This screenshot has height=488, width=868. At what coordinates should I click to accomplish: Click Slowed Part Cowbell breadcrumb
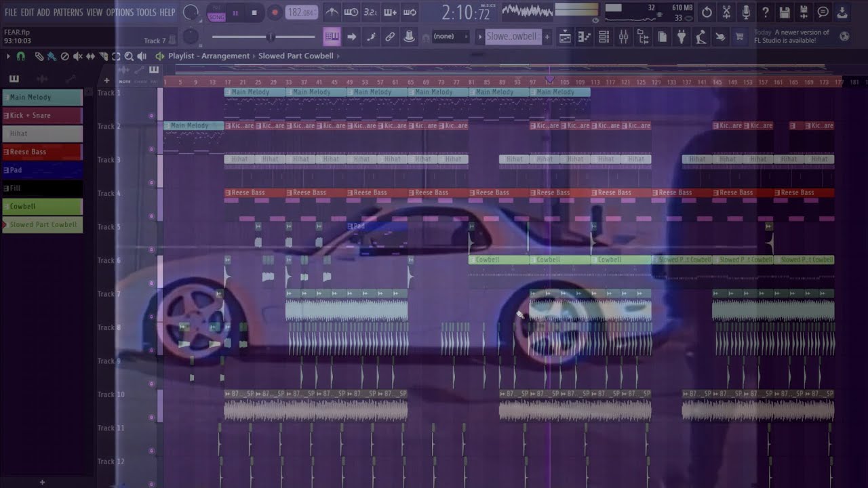coord(296,56)
